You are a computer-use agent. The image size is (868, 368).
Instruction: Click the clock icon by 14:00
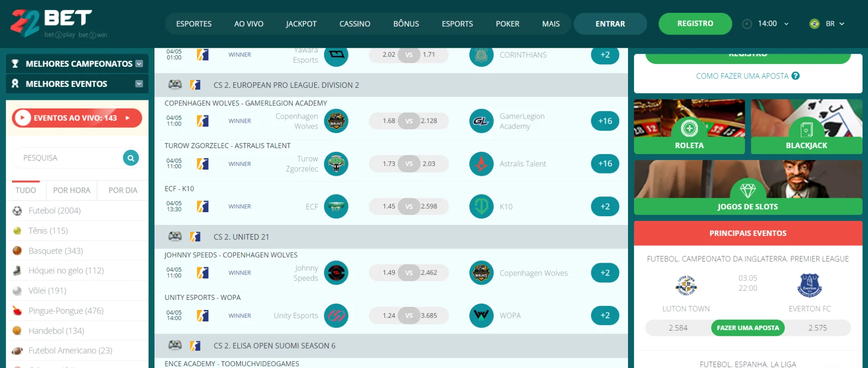click(x=747, y=24)
